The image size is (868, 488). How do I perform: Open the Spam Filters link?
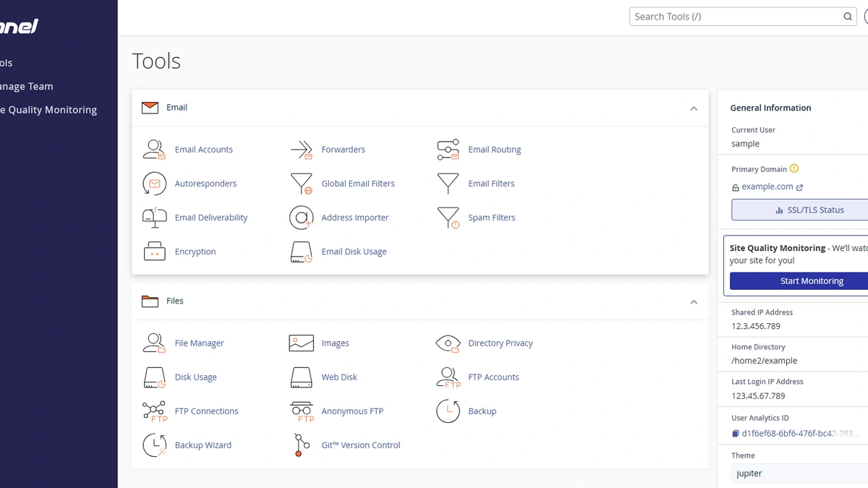(492, 218)
